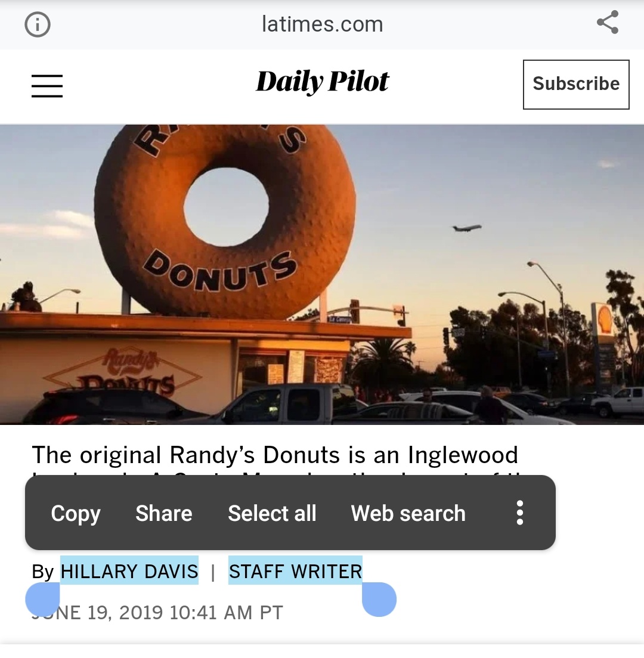The width and height of the screenshot is (644, 658).
Task: Tap the airplane in the photo
Action: click(x=467, y=228)
